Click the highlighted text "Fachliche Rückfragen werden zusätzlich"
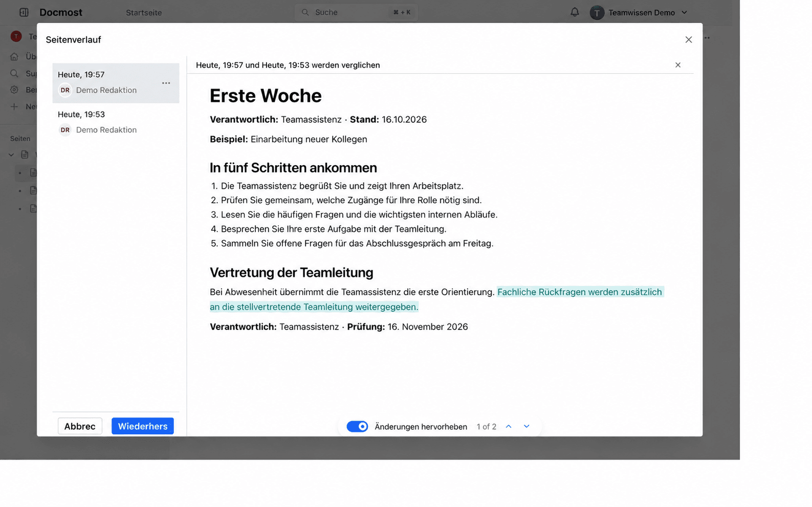The width and height of the screenshot is (812, 507). pos(580,292)
